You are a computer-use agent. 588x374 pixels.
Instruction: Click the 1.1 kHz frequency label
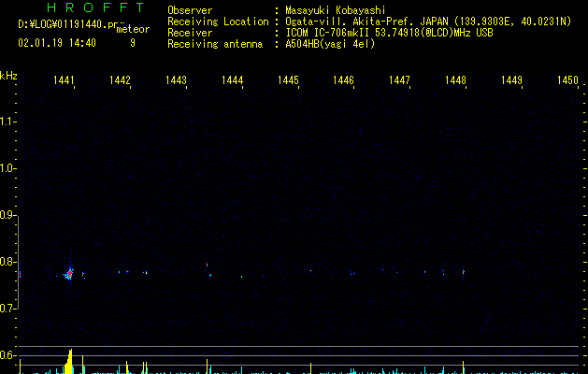pyautogui.click(x=7, y=122)
